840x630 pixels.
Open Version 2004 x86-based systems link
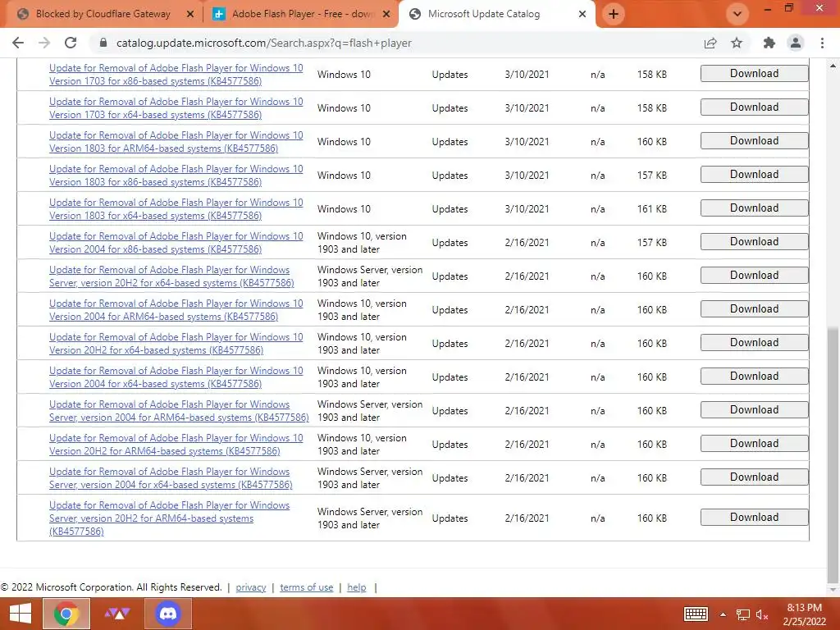[x=176, y=243]
